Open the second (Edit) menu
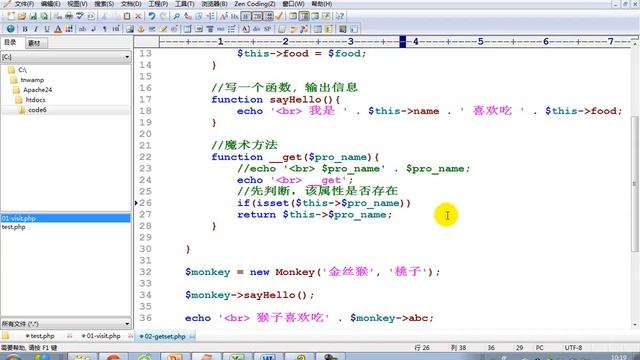Image resolution: width=640 pixels, height=360 pixels. click(x=51, y=4)
